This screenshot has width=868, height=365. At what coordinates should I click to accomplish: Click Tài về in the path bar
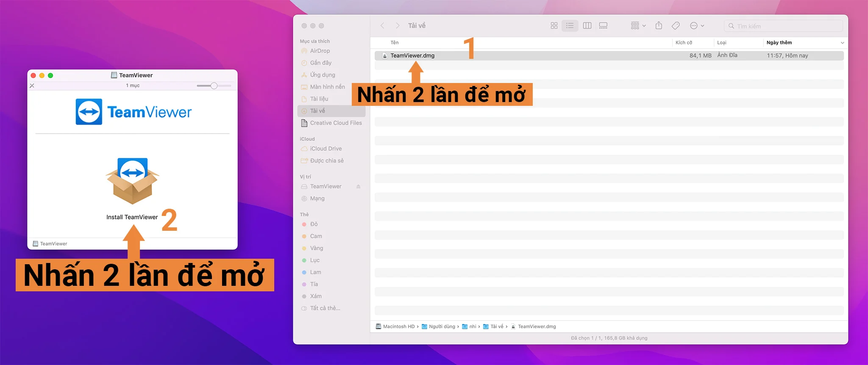(493, 326)
